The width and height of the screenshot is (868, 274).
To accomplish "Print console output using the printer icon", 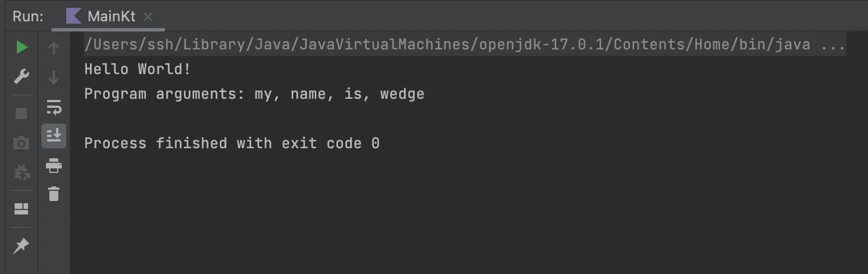I will pos(54,165).
